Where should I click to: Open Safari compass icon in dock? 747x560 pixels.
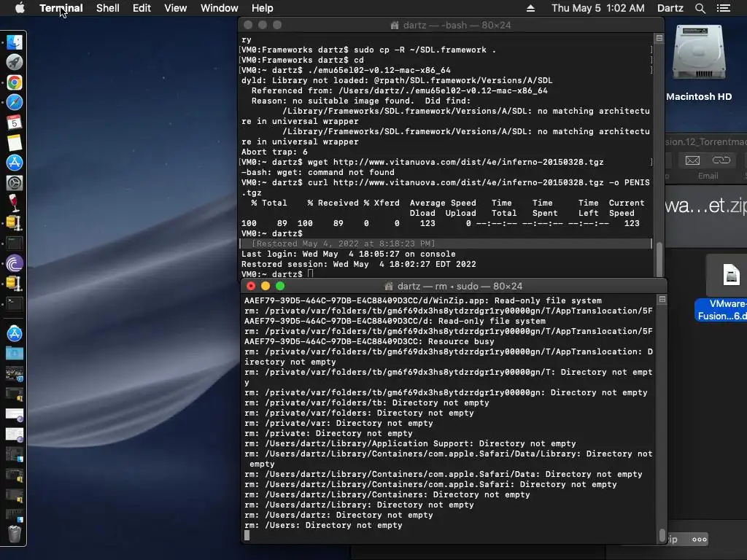[15, 102]
